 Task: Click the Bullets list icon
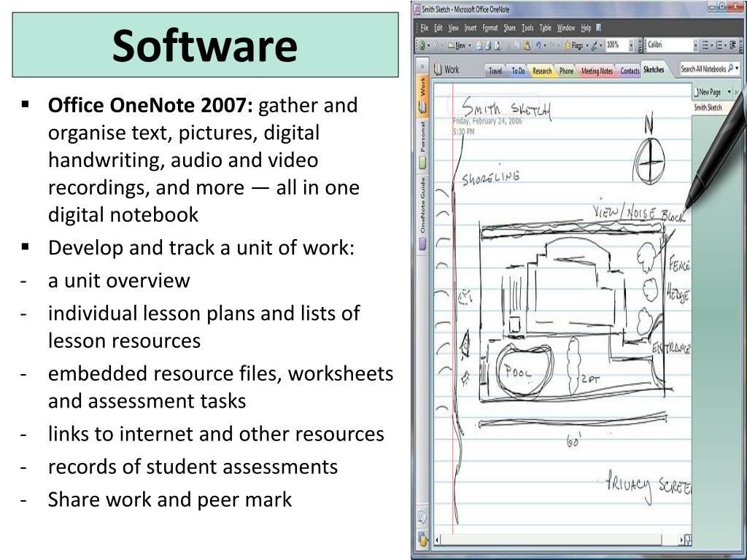(706, 46)
